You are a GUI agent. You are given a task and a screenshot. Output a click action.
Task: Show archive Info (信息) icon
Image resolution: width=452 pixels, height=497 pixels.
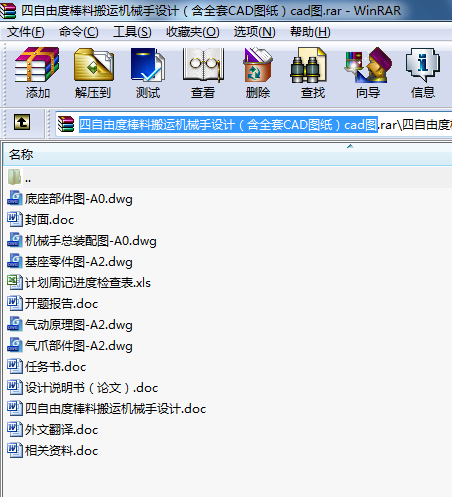click(x=423, y=73)
